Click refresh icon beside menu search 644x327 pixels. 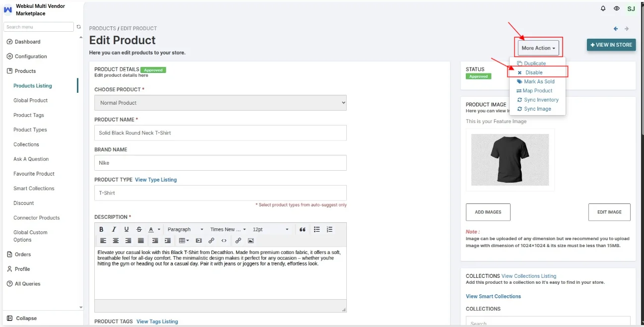click(x=78, y=27)
